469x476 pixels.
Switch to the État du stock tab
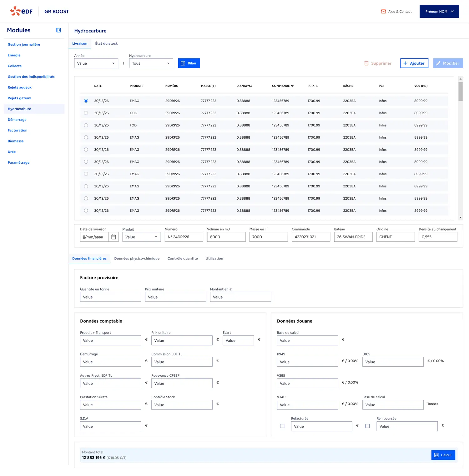coord(106,44)
